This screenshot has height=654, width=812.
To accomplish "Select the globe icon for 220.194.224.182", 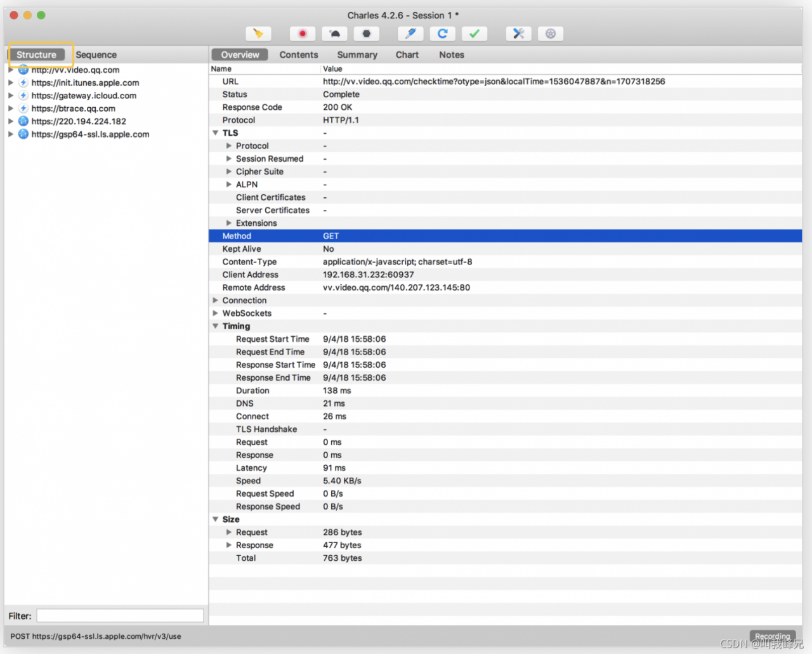I will coord(23,121).
